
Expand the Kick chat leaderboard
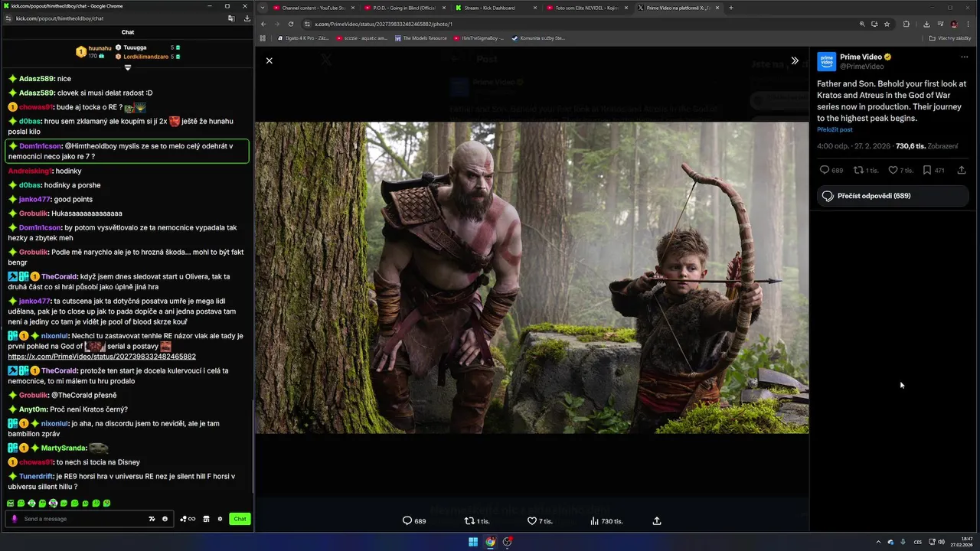128,67
